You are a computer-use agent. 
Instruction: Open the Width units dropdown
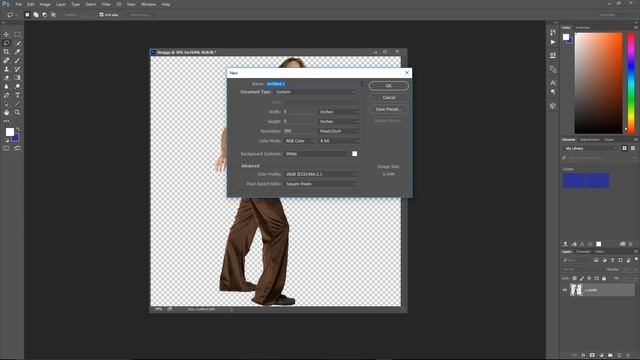pyautogui.click(x=339, y=111)
